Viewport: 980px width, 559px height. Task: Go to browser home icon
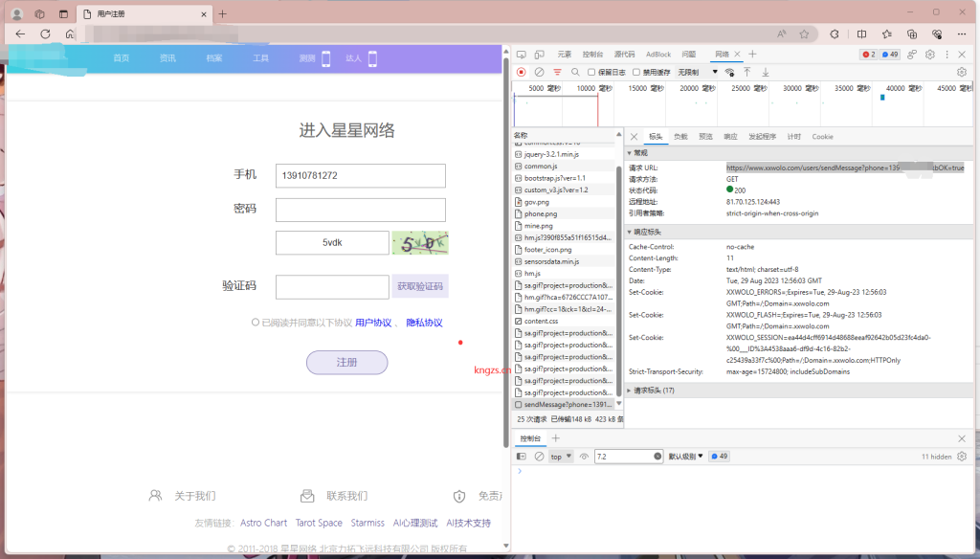point(69,34)
